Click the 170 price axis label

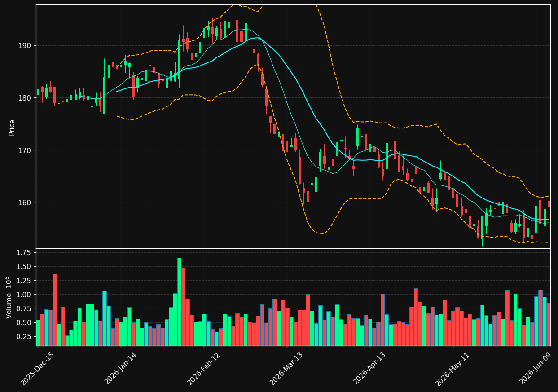click(x=25, y=150)
